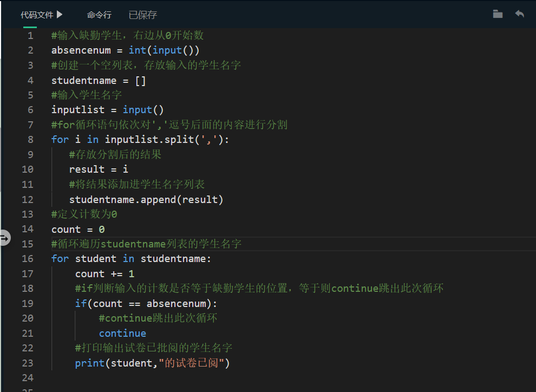The width and height of the screenshot is (536, 392).
Task: Click the comment #创建一个空列表，存放输入的学生名字
Action: (x=146, y=65)
